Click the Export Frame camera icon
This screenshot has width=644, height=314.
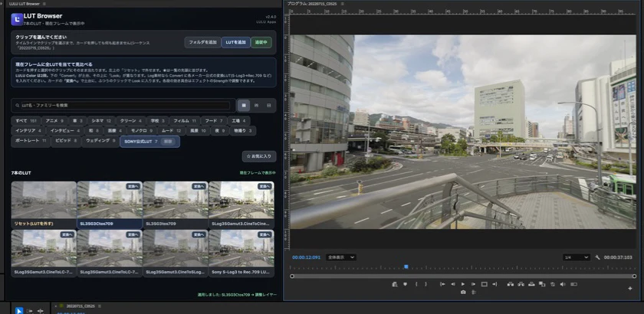click(463, 293)
